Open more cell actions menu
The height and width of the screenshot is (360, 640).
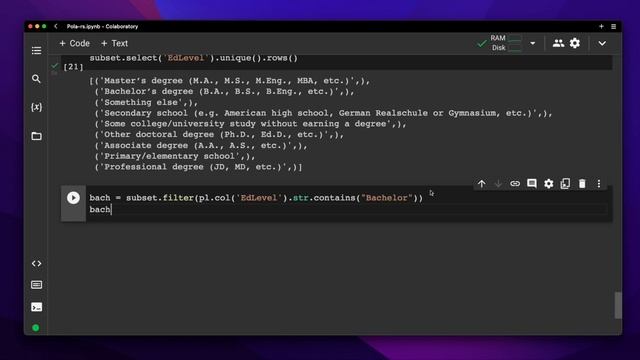599,184
